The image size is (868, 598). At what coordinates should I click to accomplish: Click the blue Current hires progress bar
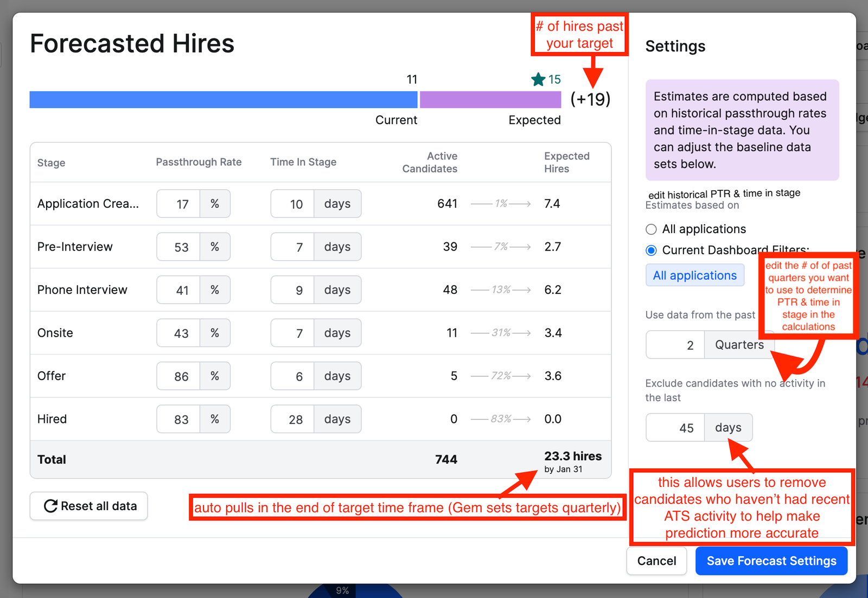point(223,100)
